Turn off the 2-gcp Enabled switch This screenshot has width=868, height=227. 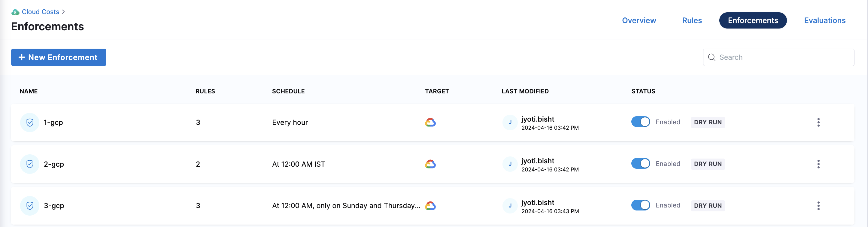(641, 164)
